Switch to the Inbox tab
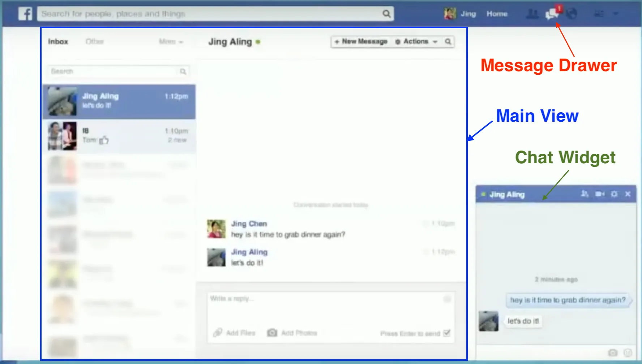 [x=58, y=42]
